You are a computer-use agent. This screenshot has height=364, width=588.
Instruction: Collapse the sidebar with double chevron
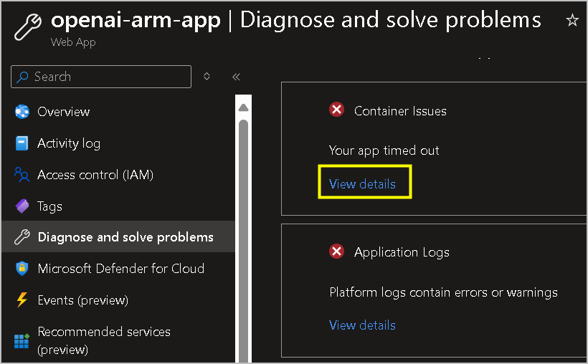coord(236,77)
